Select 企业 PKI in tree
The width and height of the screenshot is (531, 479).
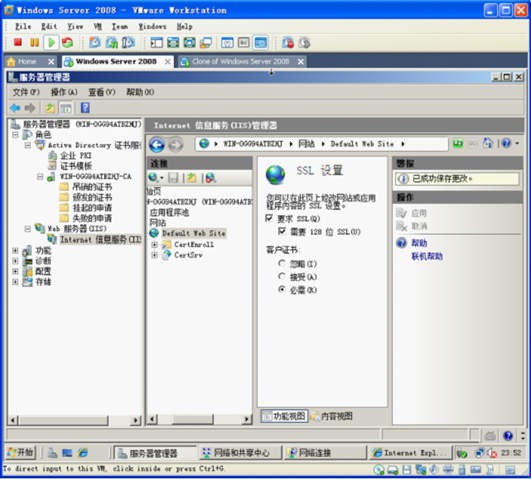[70, 155]
